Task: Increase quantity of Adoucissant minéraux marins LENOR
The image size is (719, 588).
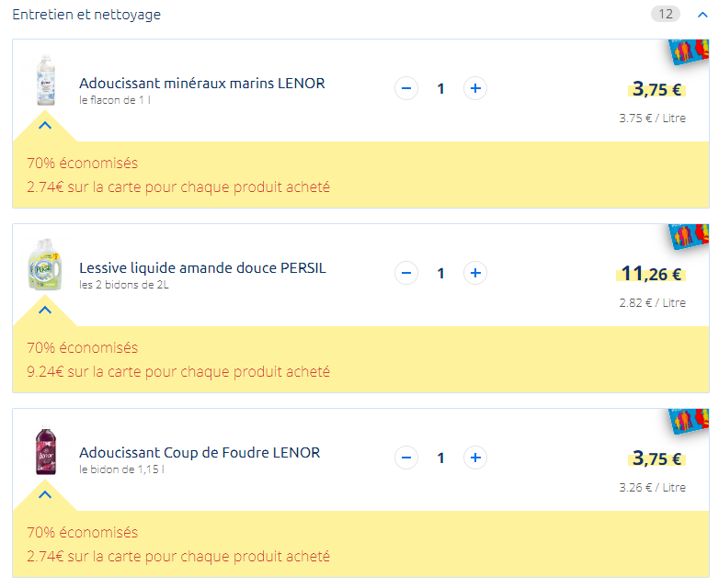Action: tap(475, 88)
